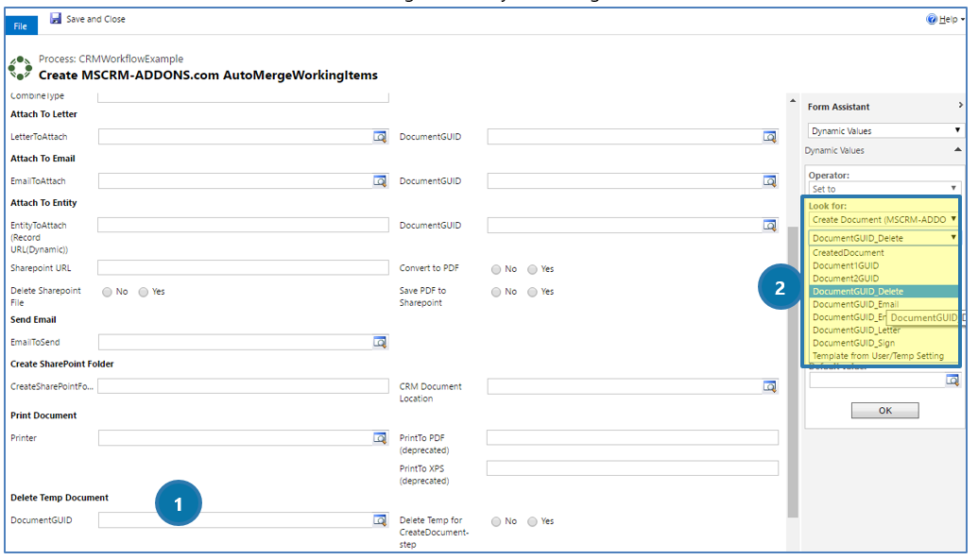The width and height of the screenshot is (978, 560).
Task: Open lookup for Delete Temp Document DocumentGUID
Action: 380,520
